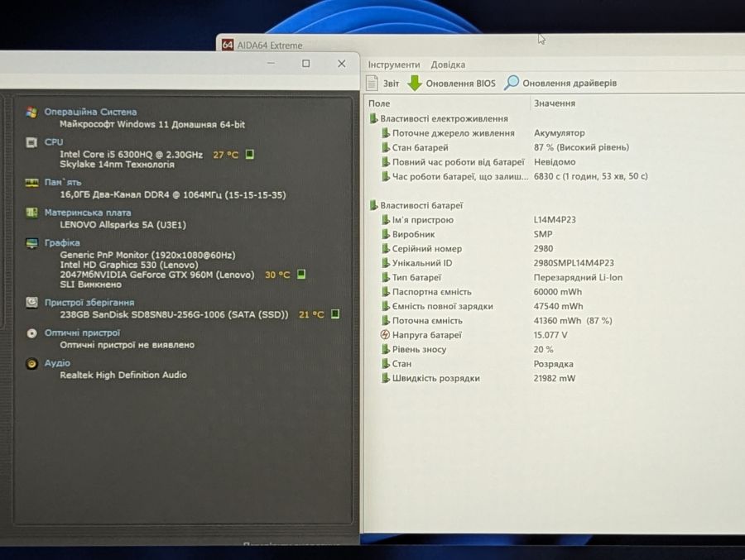Select the Стан батарей row
The width and height of the screenshot is (745, 560).
click(x=506, y=148)
